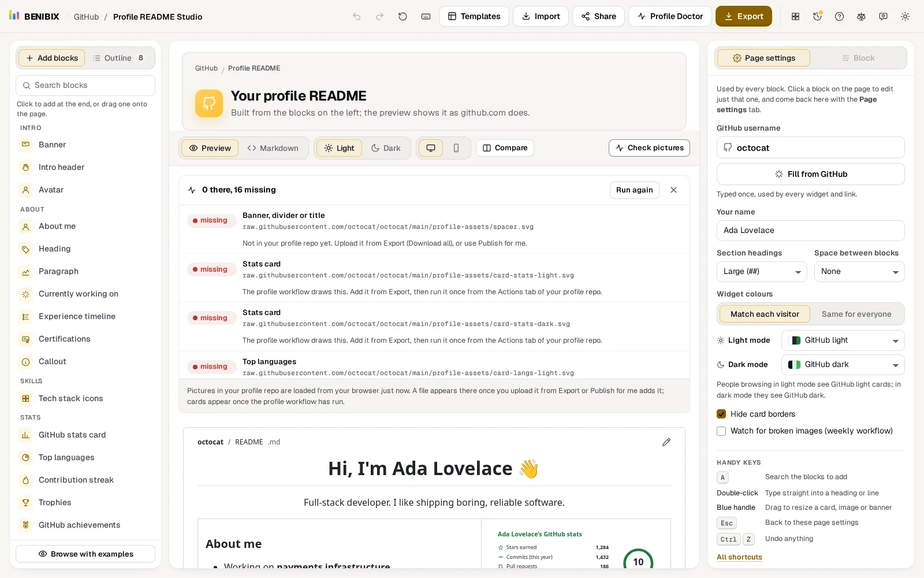Click the balance scale icon
The height and width of the screenshot is (578, 924).
861,17
